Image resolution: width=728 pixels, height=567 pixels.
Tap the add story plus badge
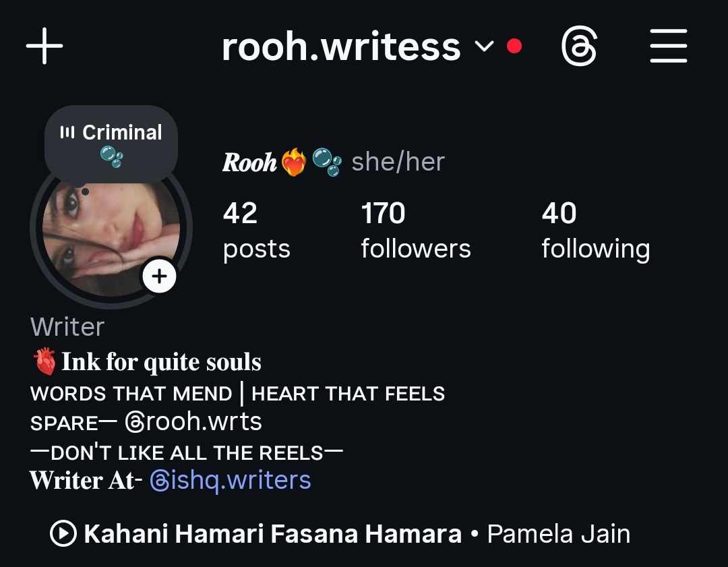coord(159,276)
